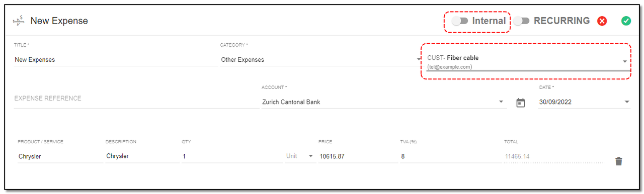Click the Total value 11465.14
This screenshot has height=194, width=644.
[x=517, y=156]
